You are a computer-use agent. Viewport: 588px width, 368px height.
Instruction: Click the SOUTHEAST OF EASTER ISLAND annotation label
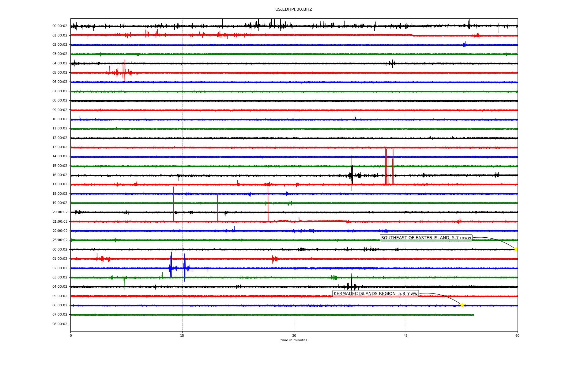(426, 238)
